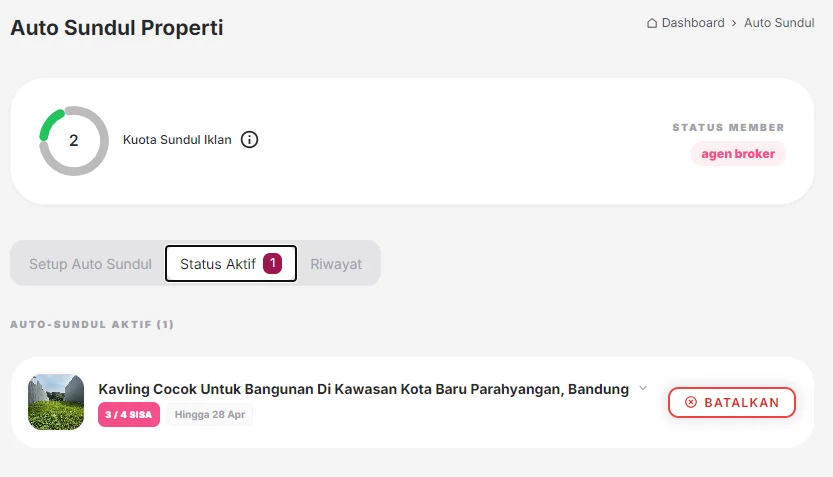Click the home icon in breadcrumb
The width and height of the screenshot is (833, 477).
(x=652, y=23)
